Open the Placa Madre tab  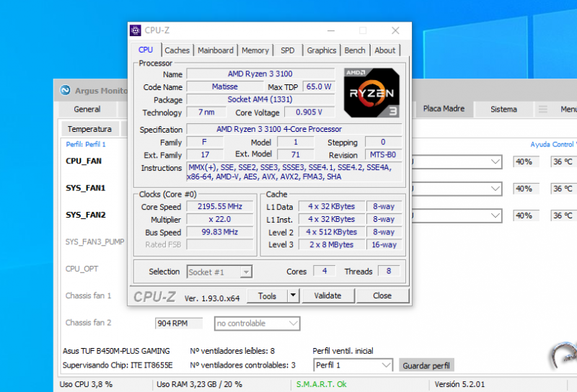444,110
